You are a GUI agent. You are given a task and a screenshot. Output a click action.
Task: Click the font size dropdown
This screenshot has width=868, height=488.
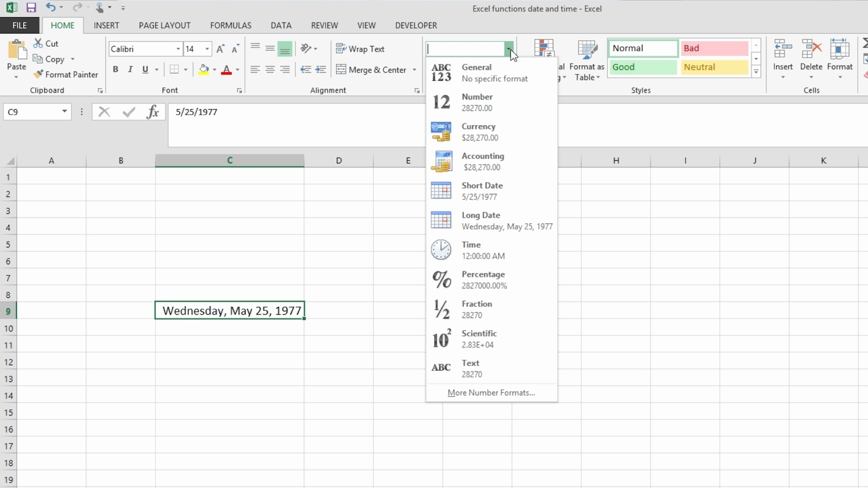pos(207,49)
